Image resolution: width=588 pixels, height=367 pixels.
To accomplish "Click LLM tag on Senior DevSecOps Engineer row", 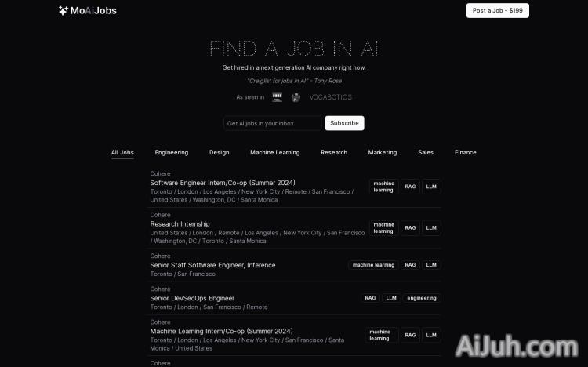I will click(391, 298).
